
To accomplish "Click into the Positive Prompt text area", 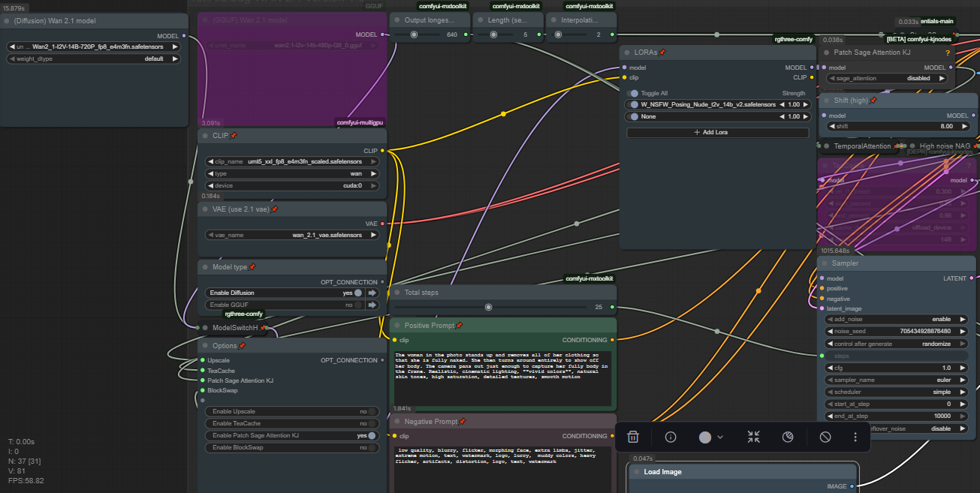I will click(502, 377).
